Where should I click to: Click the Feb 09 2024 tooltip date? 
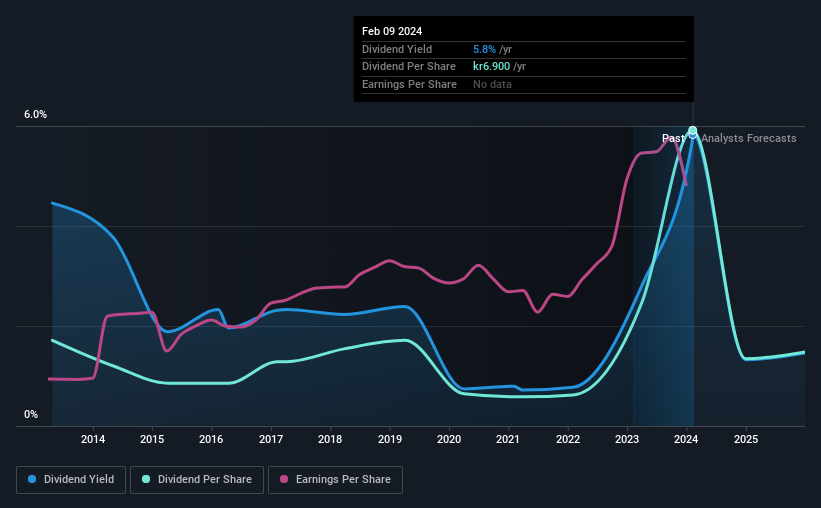[392, 31]
